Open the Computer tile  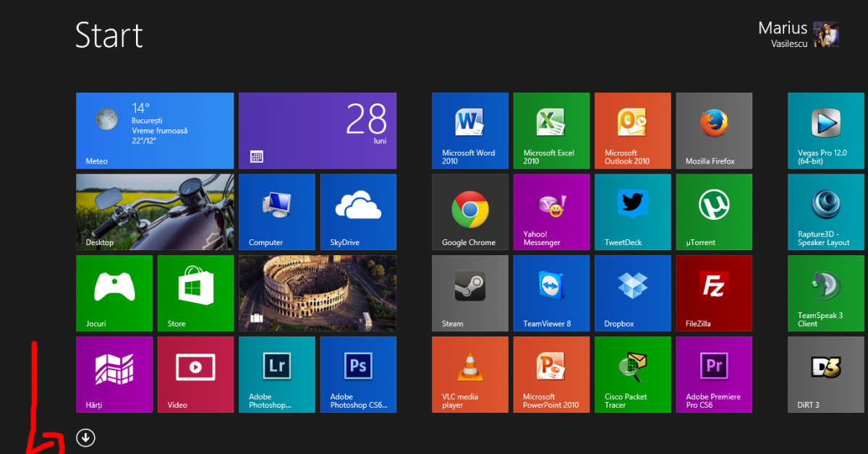pyautogui.click(x=277, y=212)
